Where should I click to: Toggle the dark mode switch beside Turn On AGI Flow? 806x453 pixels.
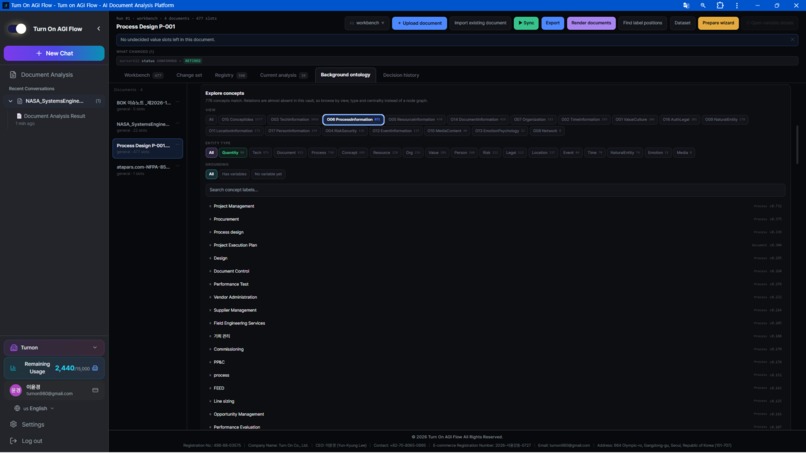coord(17,29)
